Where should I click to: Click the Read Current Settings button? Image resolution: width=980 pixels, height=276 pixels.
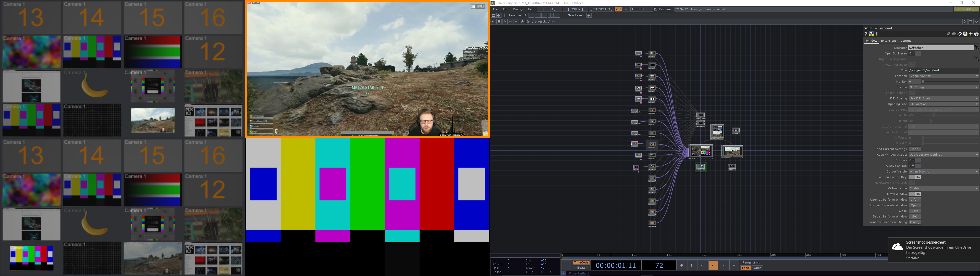[x=915, y=149]
